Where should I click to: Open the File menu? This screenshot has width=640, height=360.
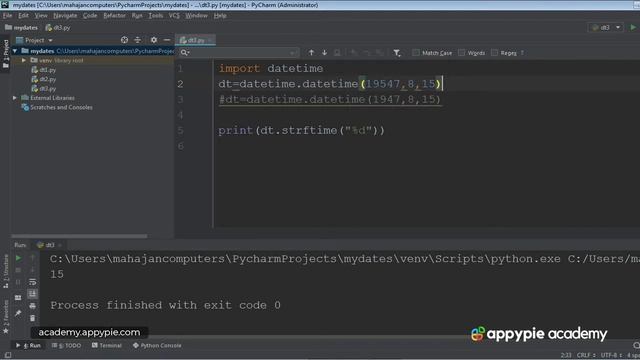point(7,16)
